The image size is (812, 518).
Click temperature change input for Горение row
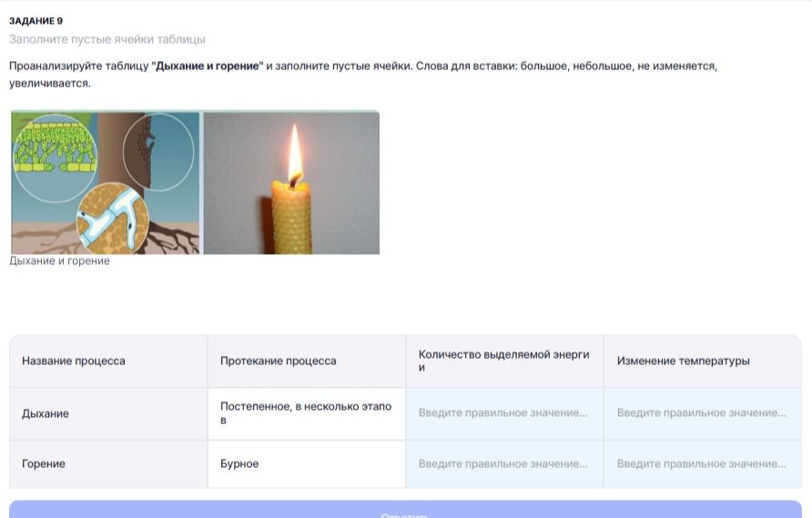(702, 464)
